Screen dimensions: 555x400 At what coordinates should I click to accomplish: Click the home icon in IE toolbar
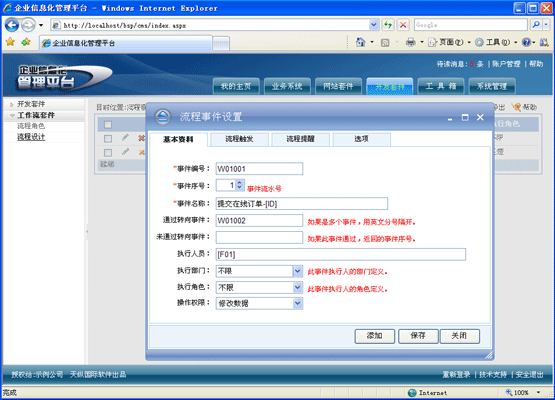pyautogui.click(x=360, y=42)
